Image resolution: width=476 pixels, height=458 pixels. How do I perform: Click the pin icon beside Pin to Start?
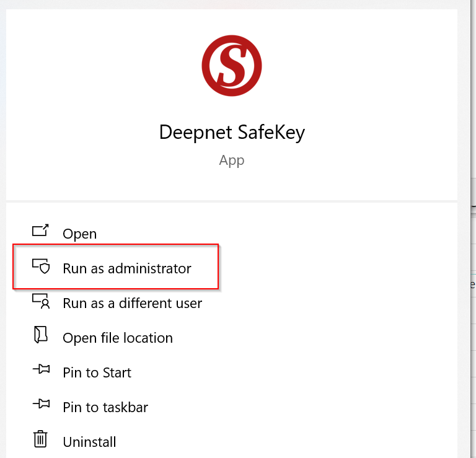coord(40,371)
